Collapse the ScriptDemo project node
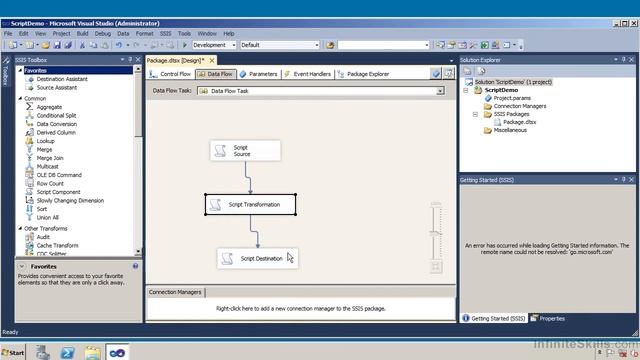Screen dimensions: 640x360 466,90
